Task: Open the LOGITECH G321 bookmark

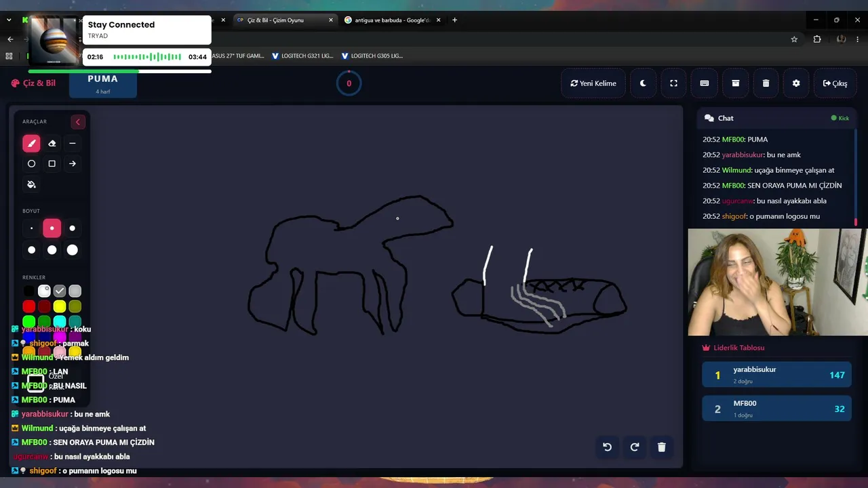Action: click(303, 56)
